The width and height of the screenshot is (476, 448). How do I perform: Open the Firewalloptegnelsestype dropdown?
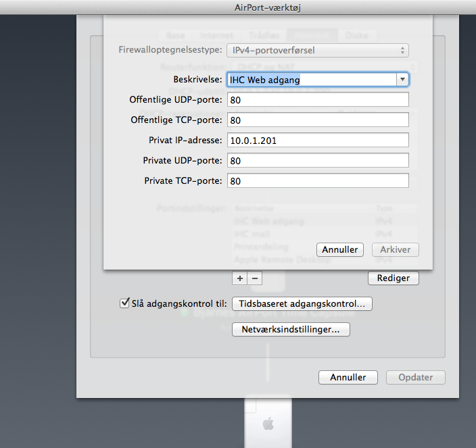[x=318, y=51]
